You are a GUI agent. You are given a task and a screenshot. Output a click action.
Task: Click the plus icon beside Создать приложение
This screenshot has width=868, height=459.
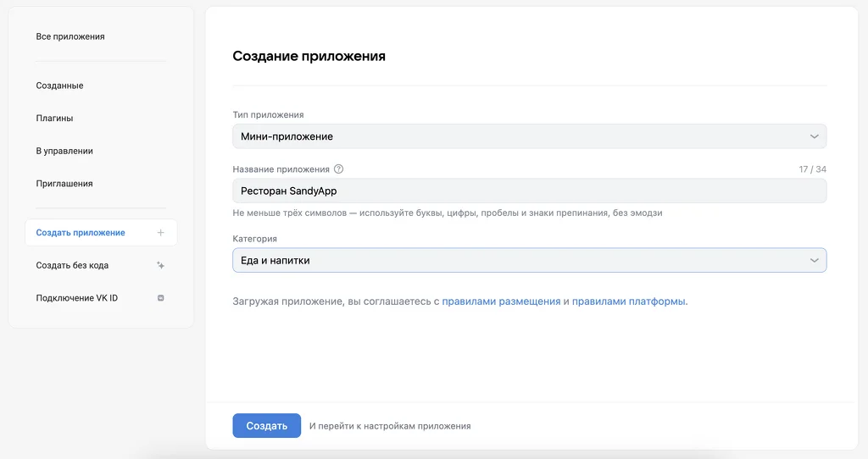pos(160,233)
